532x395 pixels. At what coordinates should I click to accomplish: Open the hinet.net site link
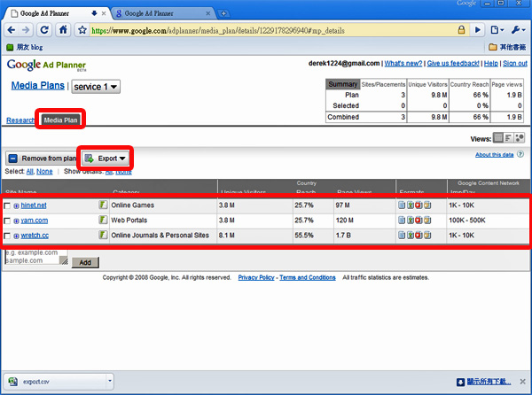pos(34,205)
